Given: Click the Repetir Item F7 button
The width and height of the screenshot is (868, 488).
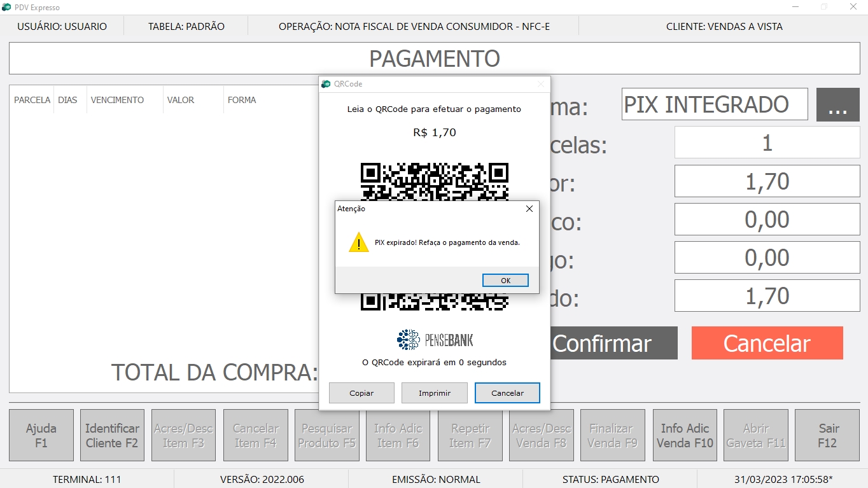Looking at the screenshot, I should point(470,435).
